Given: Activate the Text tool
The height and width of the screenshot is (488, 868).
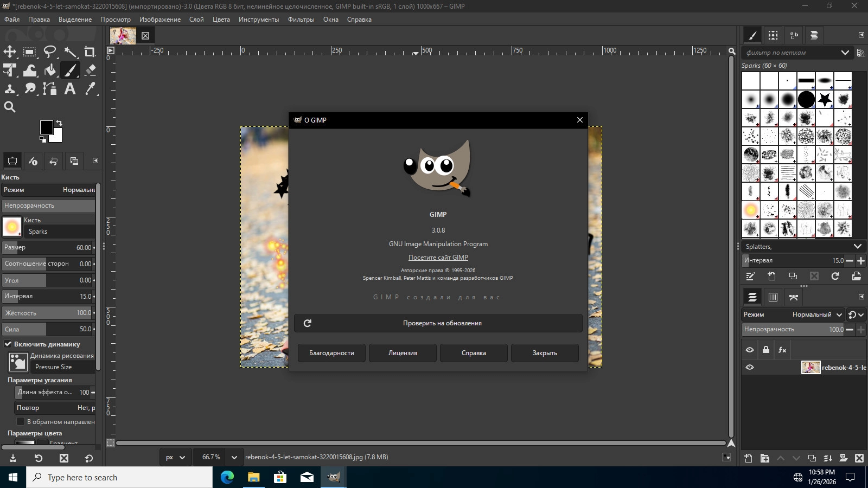Looking at the screenshot, I should pos(70,89).
